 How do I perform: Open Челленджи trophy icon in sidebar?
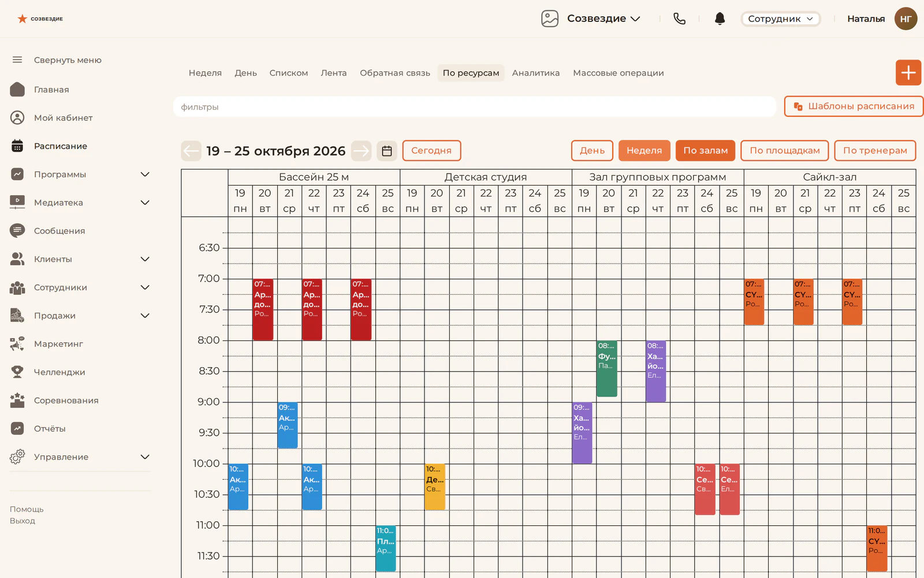[x=17, y=372]
